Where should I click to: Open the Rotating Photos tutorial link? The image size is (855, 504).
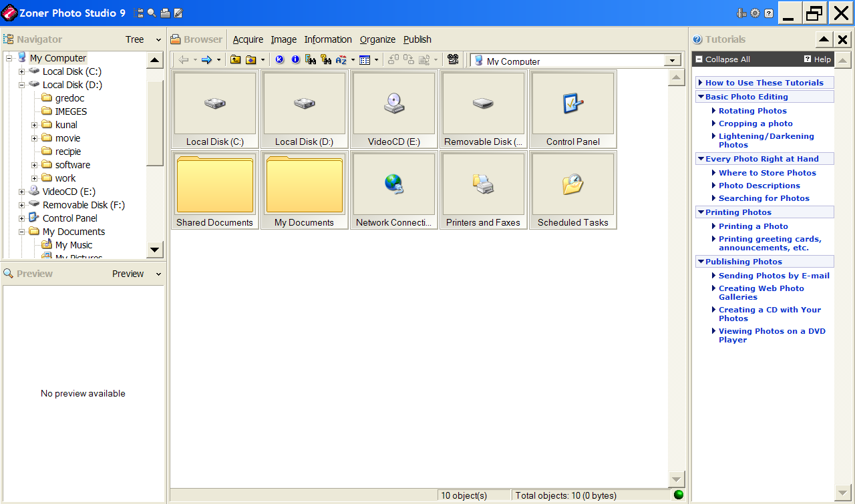(753, 111)
